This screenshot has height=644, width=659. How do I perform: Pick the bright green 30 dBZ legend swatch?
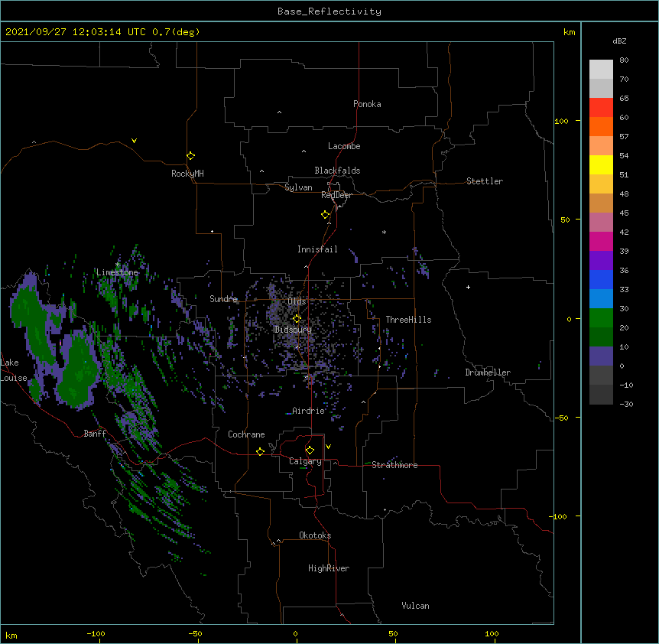pos(601,318)
